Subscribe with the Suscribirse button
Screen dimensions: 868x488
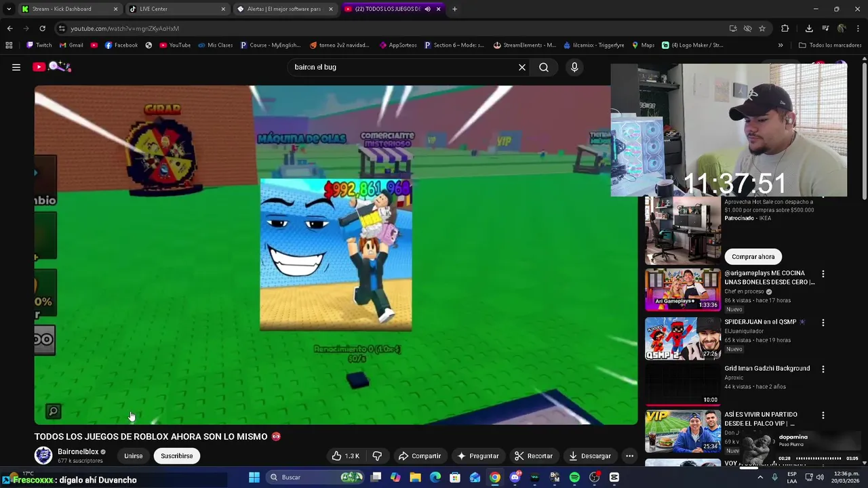coord(177,456)
